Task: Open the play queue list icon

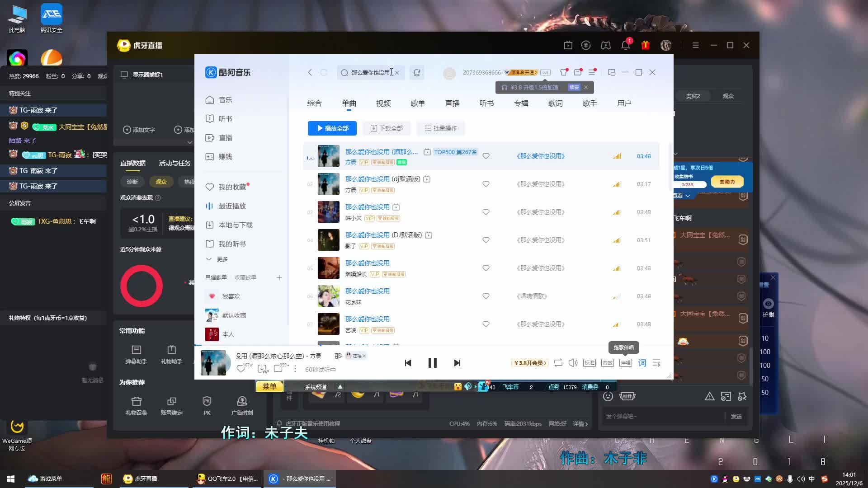Action: click(656, 363)
